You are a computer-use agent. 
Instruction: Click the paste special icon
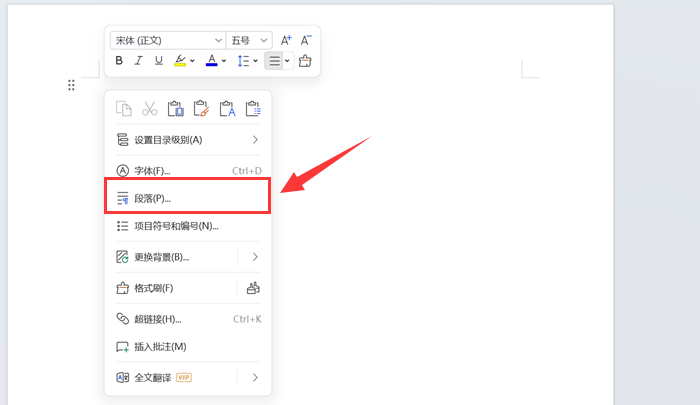pos(253,109)
